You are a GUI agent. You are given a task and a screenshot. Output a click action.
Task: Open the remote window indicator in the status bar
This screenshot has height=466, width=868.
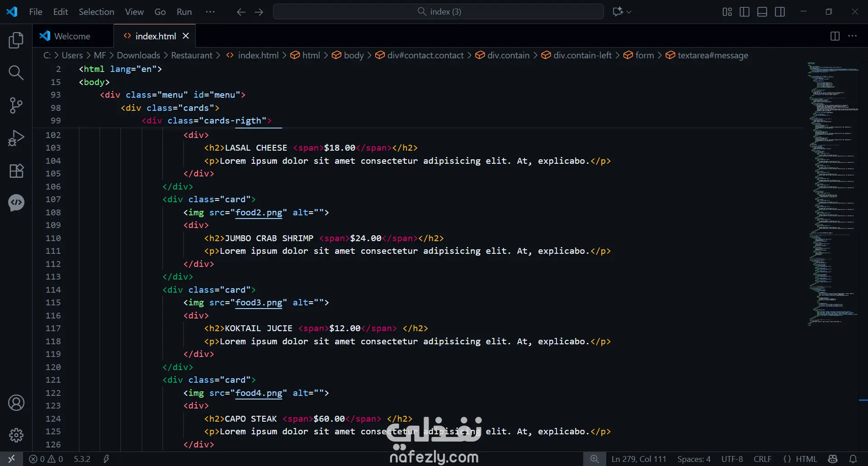click(11, 459)
